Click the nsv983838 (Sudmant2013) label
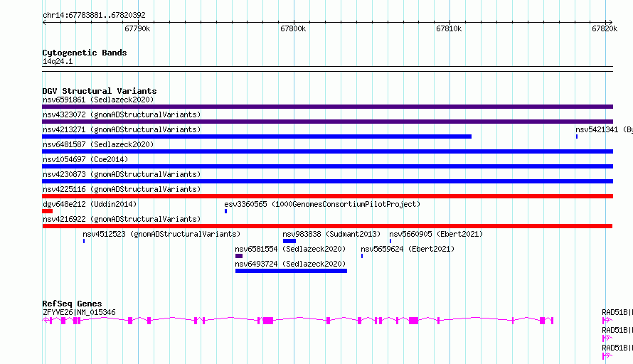This screenshot has width=633, height=364. 331,234
